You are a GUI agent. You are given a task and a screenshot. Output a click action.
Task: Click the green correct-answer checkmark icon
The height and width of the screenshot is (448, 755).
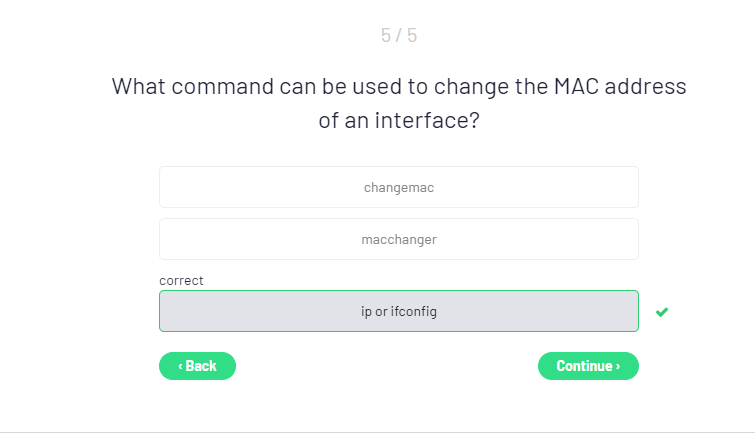click(661, 312)
